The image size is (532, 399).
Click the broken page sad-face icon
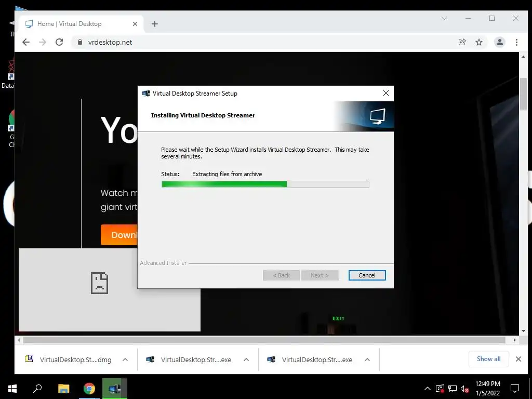point(99,283)
